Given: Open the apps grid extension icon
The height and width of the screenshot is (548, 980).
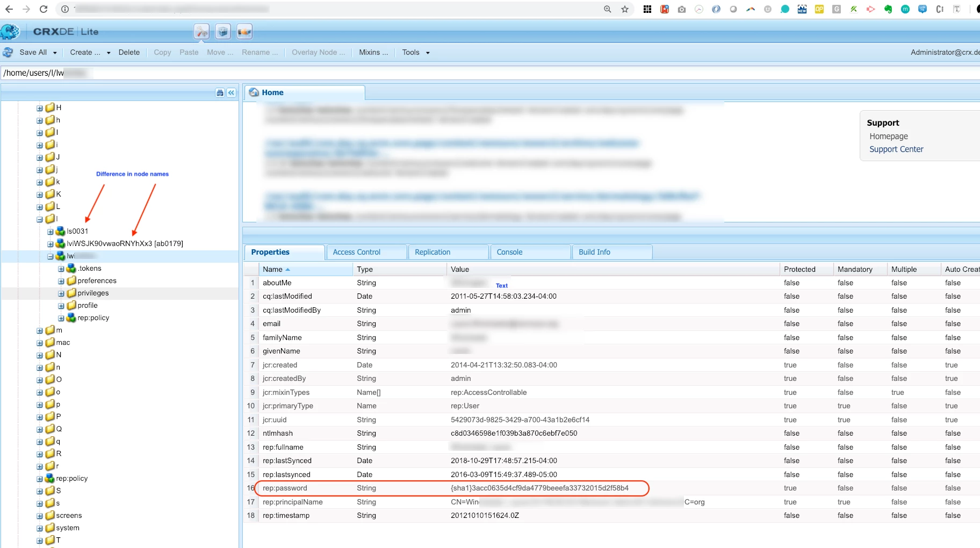Looking at the screenshot, I should 647,9.
